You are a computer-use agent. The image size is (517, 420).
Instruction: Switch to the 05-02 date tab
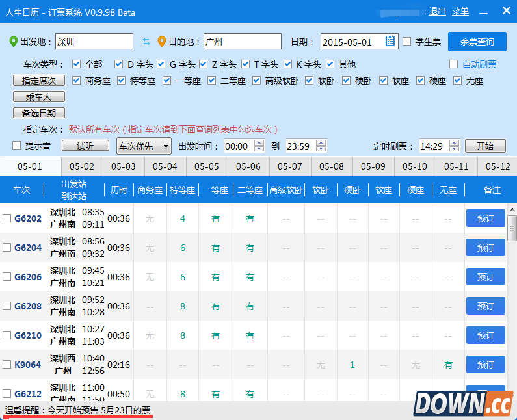(82, 166)
